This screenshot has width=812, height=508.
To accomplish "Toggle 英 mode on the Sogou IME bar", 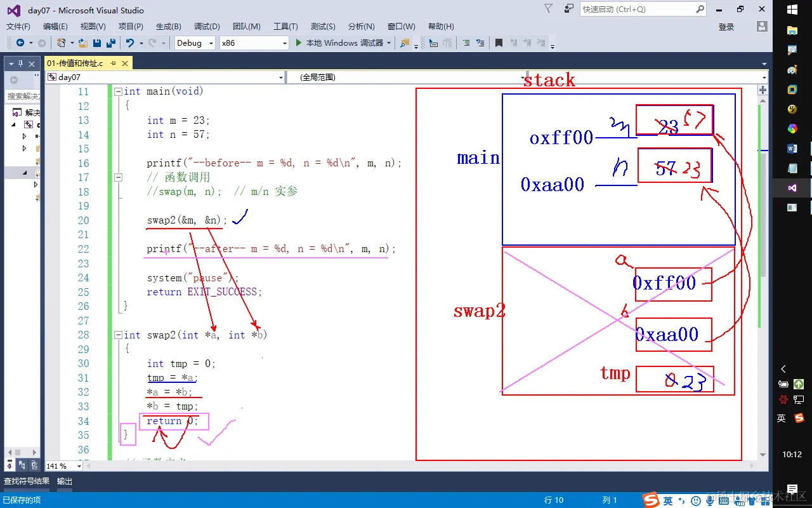I will point(668,501).
